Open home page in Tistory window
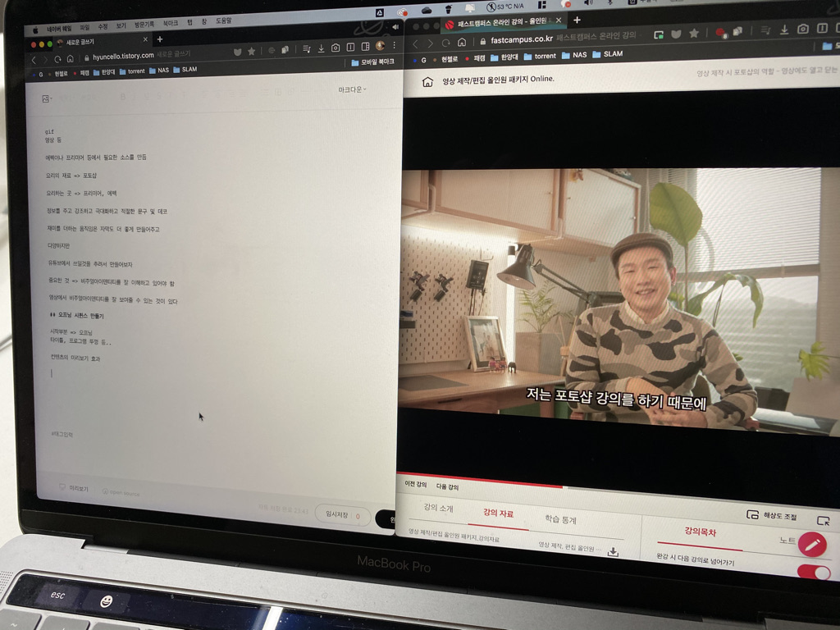This screenshot has height=630, width=840. pos(71,58)
